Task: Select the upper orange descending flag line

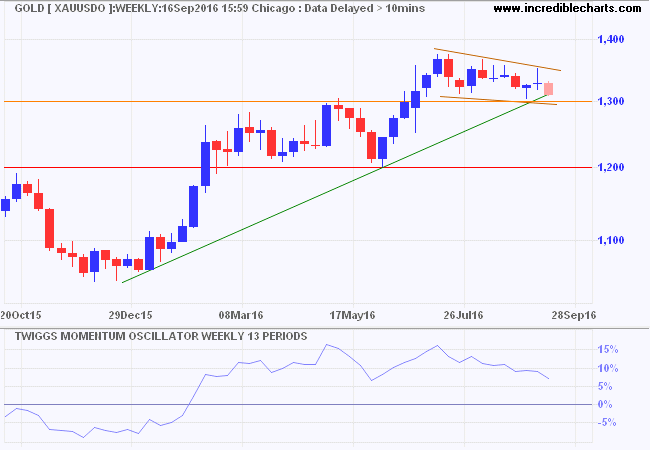Action: [497, 60]
